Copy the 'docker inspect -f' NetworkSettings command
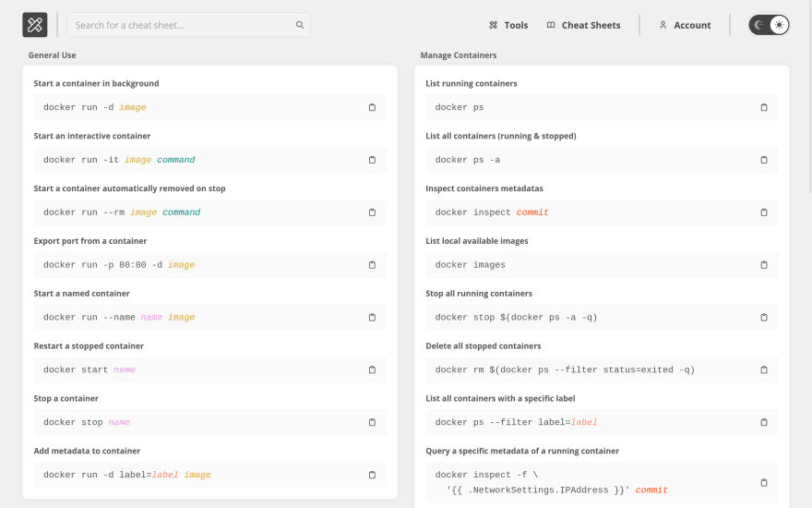812x508 pixels. pos(764,482)
